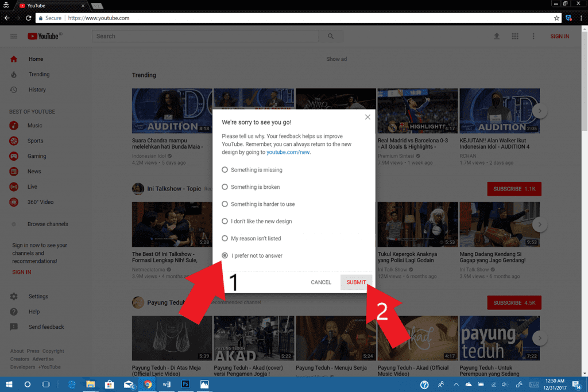Select "Something is missing" radio option
The image size is (588, 392).
tap(225, 170)
